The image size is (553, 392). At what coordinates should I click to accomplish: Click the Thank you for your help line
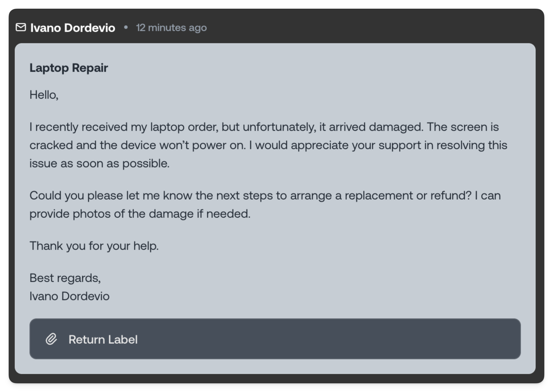94,245
